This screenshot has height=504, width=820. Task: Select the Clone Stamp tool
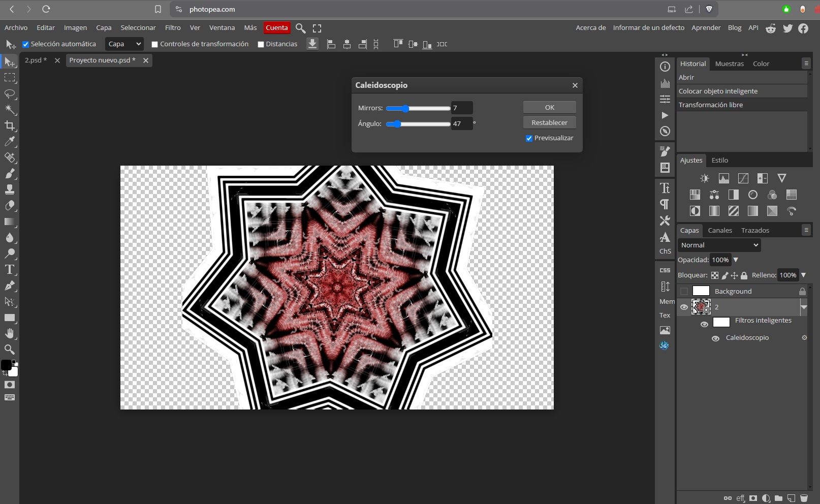10,190
